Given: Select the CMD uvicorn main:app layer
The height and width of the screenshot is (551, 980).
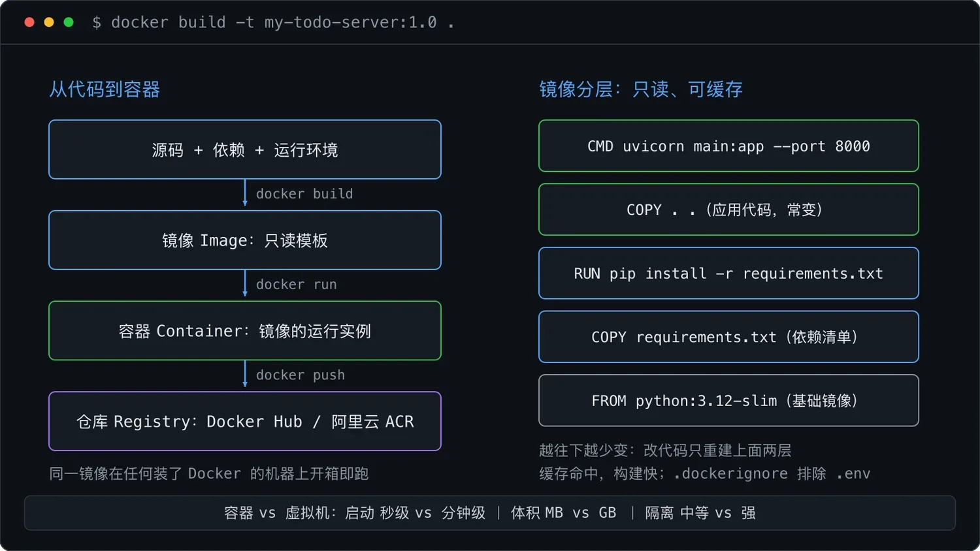Looking at the screenshot, I should (728, 146).
